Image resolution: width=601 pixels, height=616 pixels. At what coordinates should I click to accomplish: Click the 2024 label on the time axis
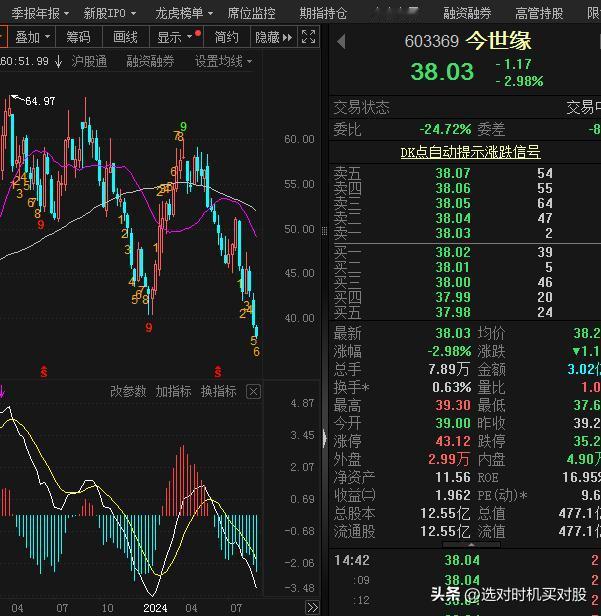(155, 608)
